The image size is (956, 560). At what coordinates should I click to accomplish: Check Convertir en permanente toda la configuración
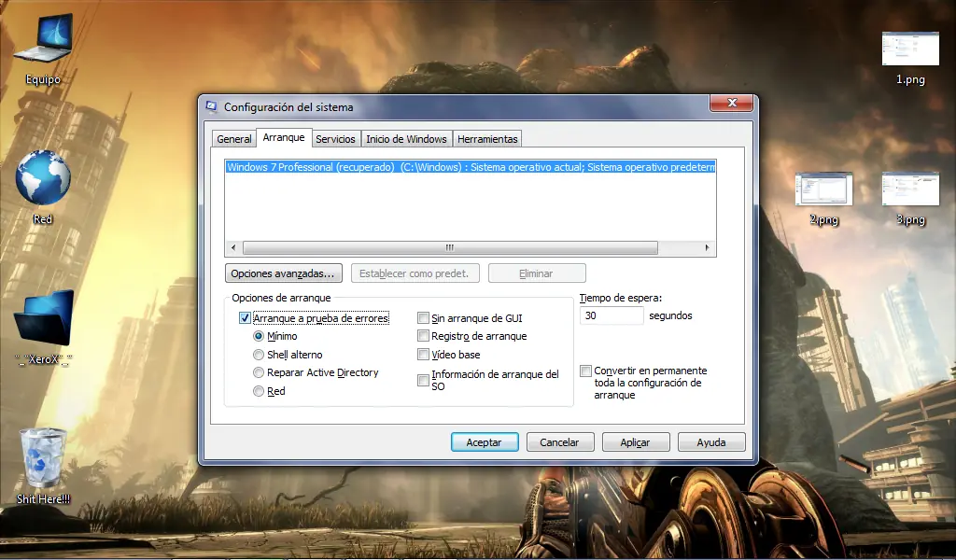[586, 371]
